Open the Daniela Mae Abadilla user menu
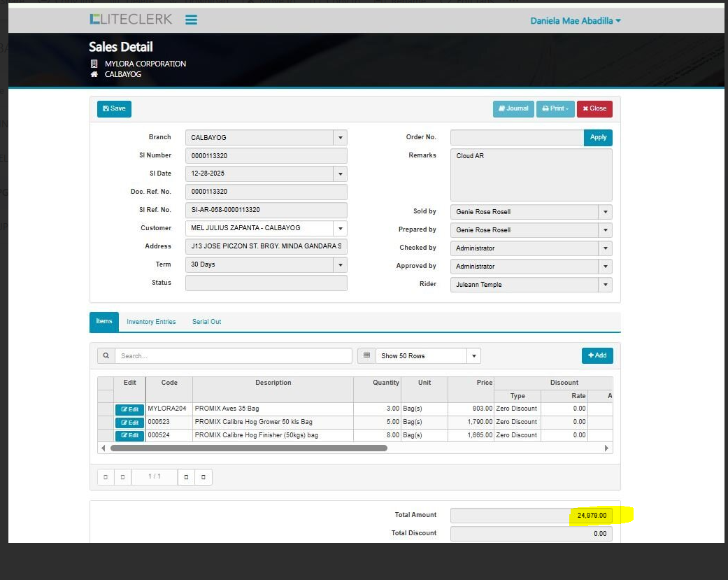The height and width of the screenshot is (580, 728). coord(575,21)
